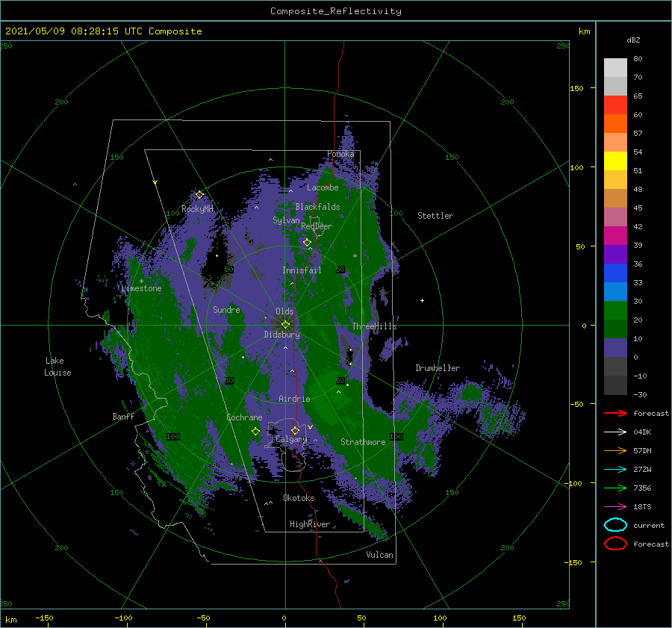Click the yellow radar-center marker between Olds and Didsbury
This screenshot has width=672, height=628.
point(285,325)
